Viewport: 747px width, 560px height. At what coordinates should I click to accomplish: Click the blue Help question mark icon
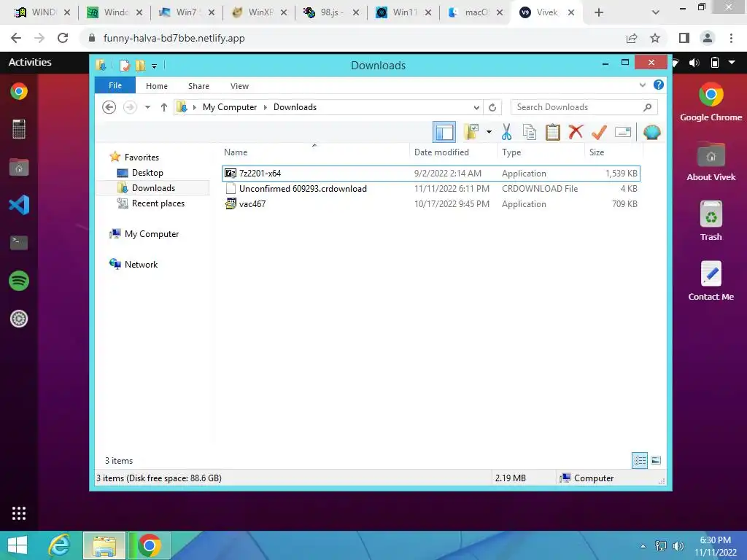659,85
